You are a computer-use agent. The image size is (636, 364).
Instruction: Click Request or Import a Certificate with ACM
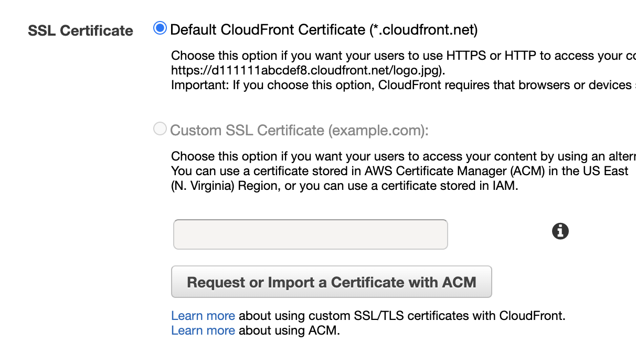(332, 282)
